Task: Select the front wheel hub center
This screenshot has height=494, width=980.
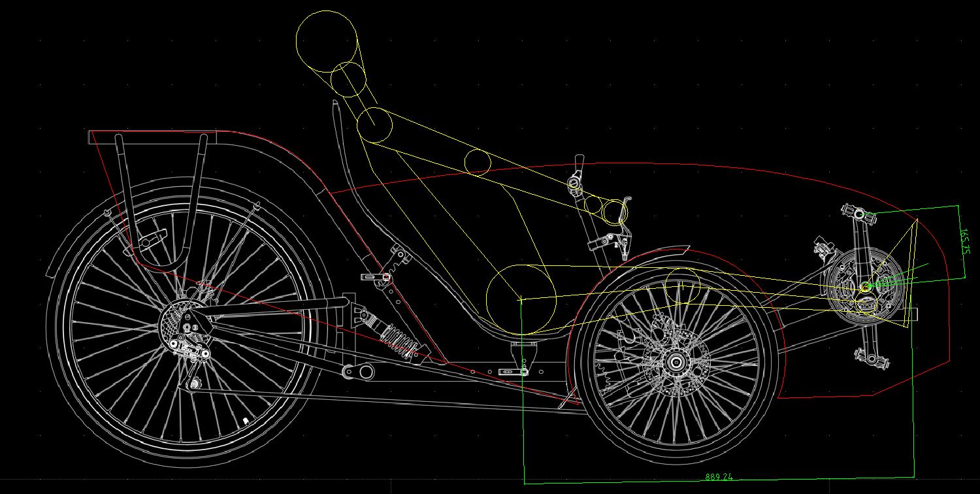Action: (x=674, y=361)
